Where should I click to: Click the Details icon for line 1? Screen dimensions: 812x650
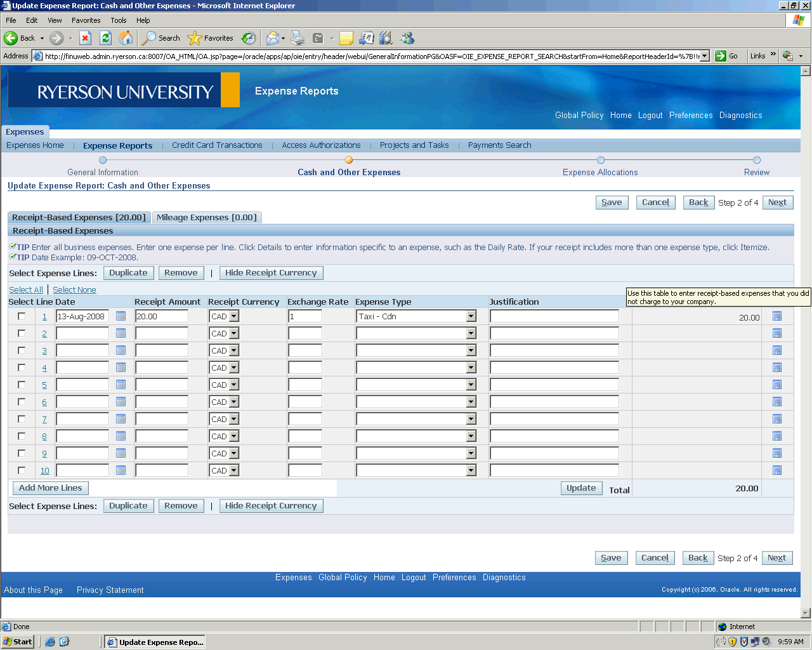[x=776, y=316]
